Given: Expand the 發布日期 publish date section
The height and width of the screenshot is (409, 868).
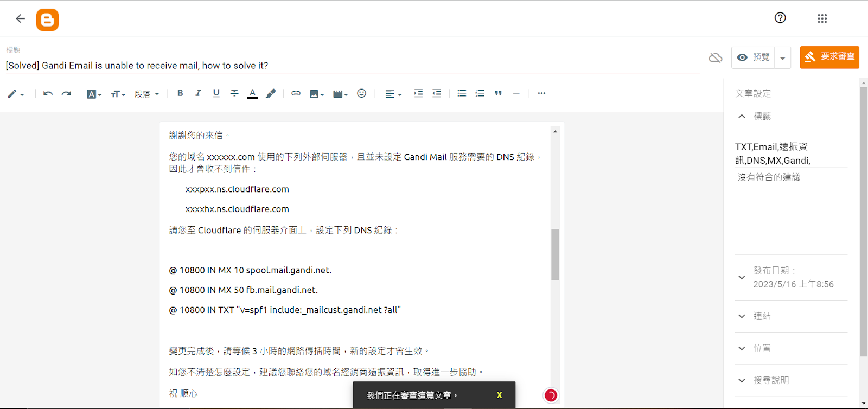Looking at the screenshot, I should 742,277.
